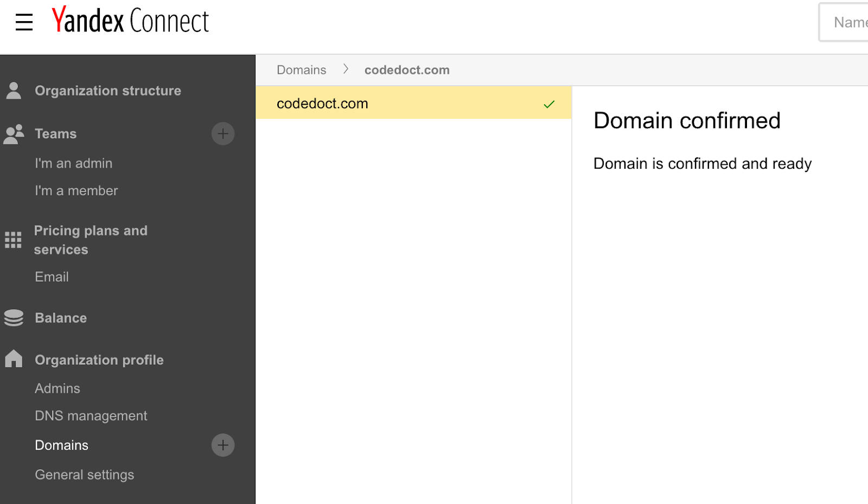Select the highlighted codedoct.com domain entry
Viewport: 868px width, 504px height.
pos(323,103)
